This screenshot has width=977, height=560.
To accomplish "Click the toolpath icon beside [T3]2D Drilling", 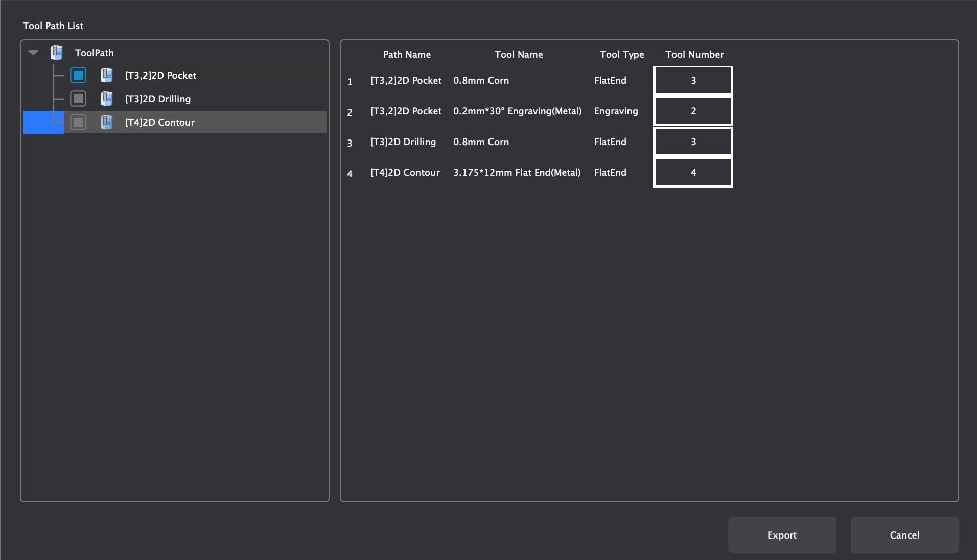I will click(x=107, y=98).
